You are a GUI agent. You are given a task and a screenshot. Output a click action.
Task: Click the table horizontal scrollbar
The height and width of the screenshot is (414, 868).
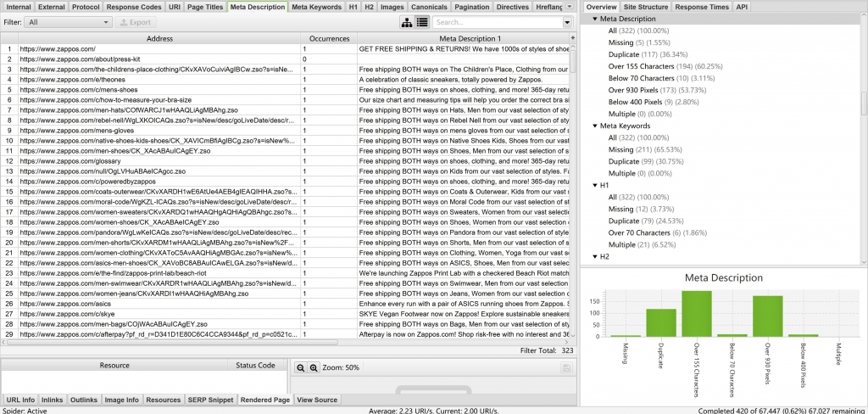pos(171,343)
